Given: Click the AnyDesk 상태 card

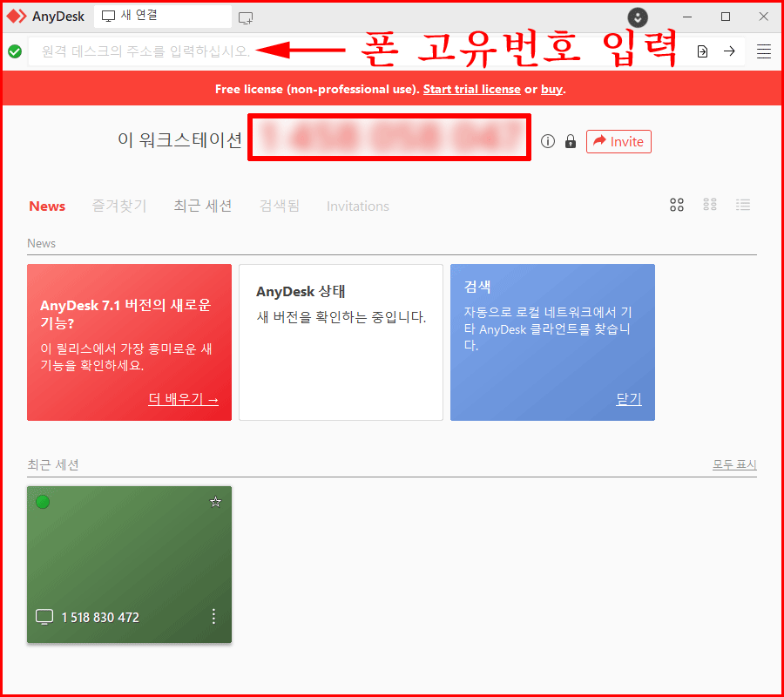Looking at the screenshot, I should point(341,342).
